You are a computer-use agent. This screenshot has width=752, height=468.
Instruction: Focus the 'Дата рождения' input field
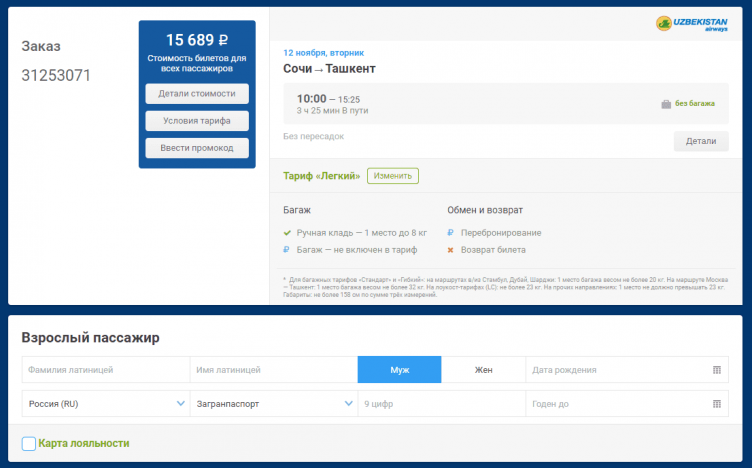coord(627,370)
